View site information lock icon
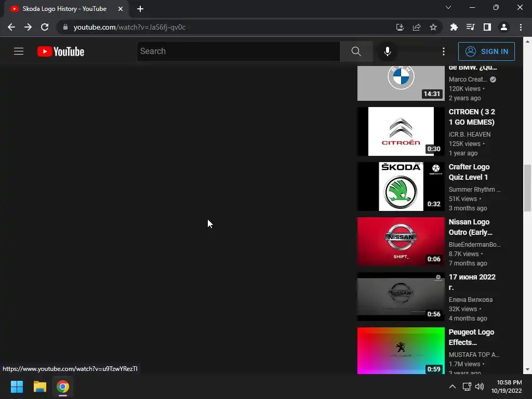 [65, 27]
